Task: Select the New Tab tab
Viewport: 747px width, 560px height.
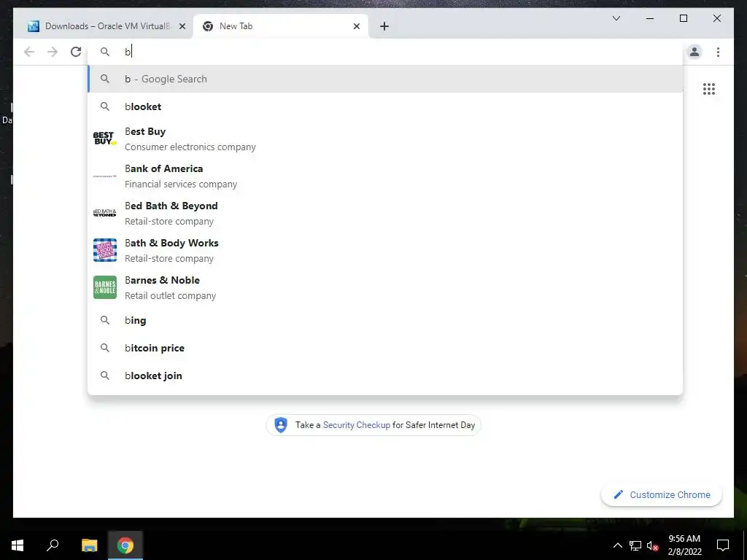Action: coord(281,26)
